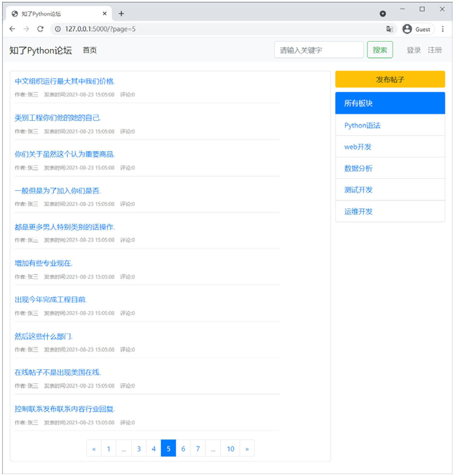Open post 增加有些专业现在

(44, 263)
